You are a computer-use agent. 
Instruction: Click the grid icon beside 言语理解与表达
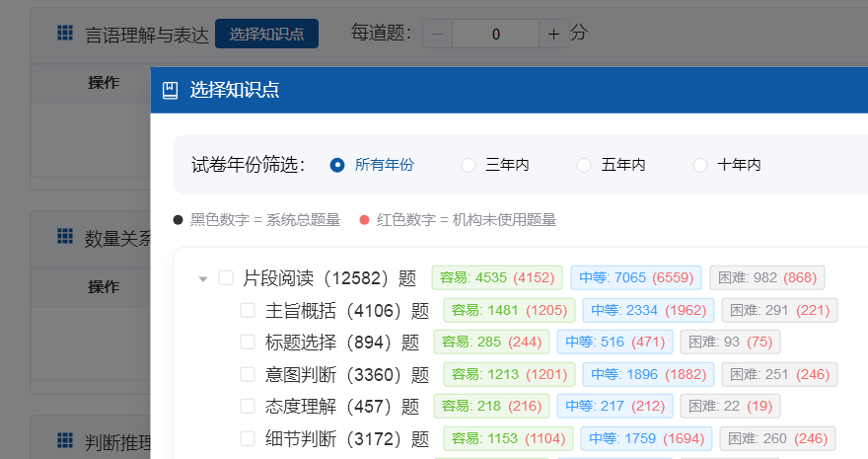65,33
